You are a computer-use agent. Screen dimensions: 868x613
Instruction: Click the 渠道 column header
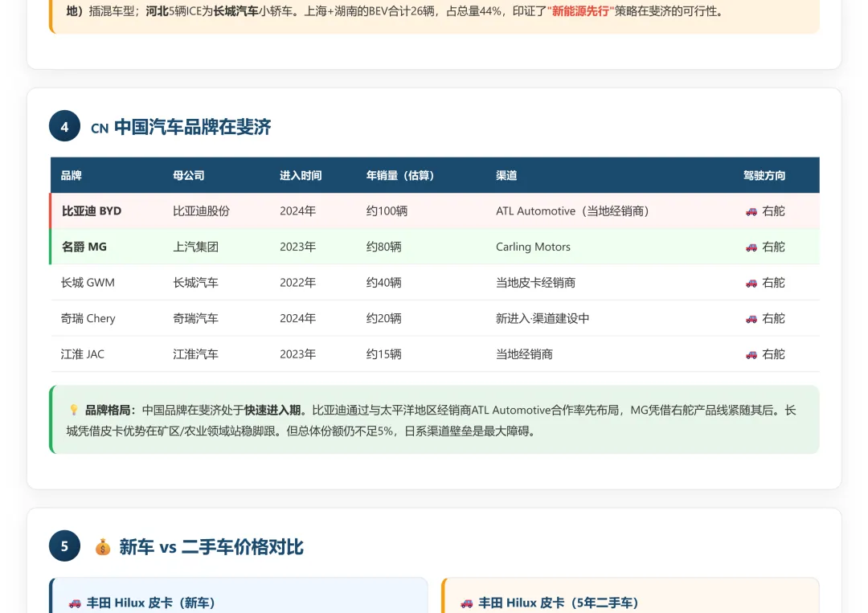(506, 175)
